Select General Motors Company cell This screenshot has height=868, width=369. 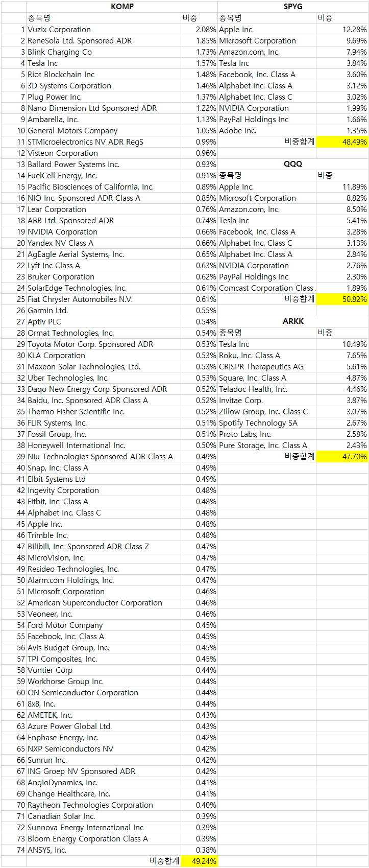pyautogui.click(x=104, y=131)
